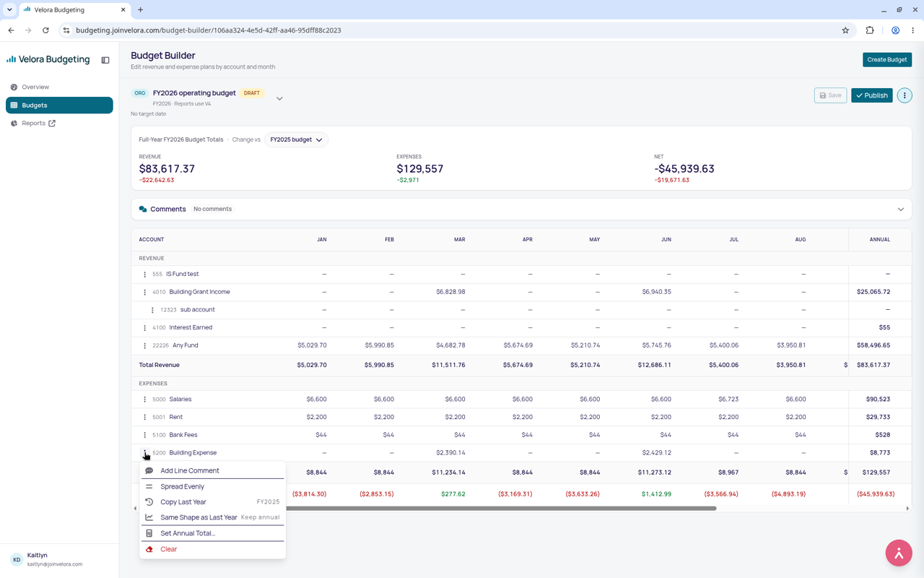Click the Save button

click(x=830, y=95)
